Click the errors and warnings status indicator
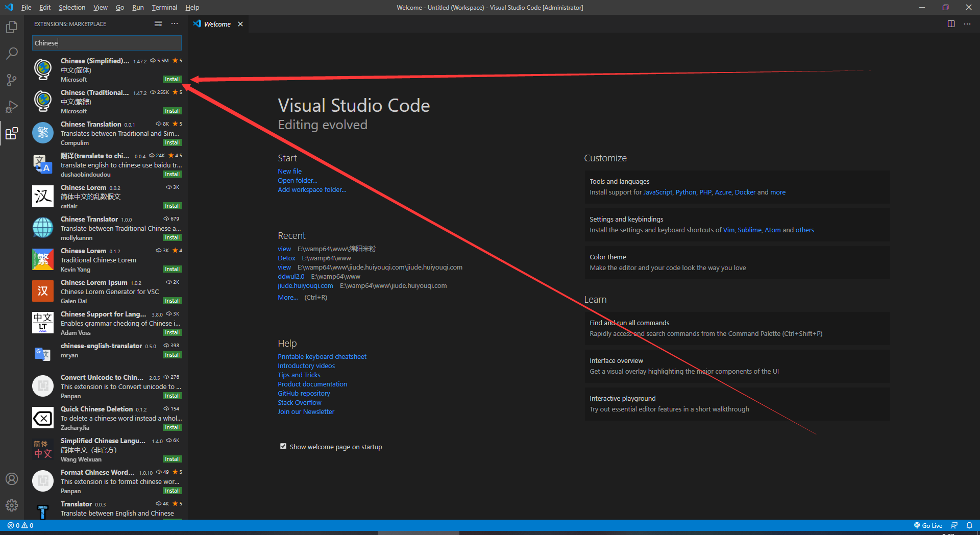Image resolution: width=980 pixels, height=535 pixels. [x=20, y=525]
